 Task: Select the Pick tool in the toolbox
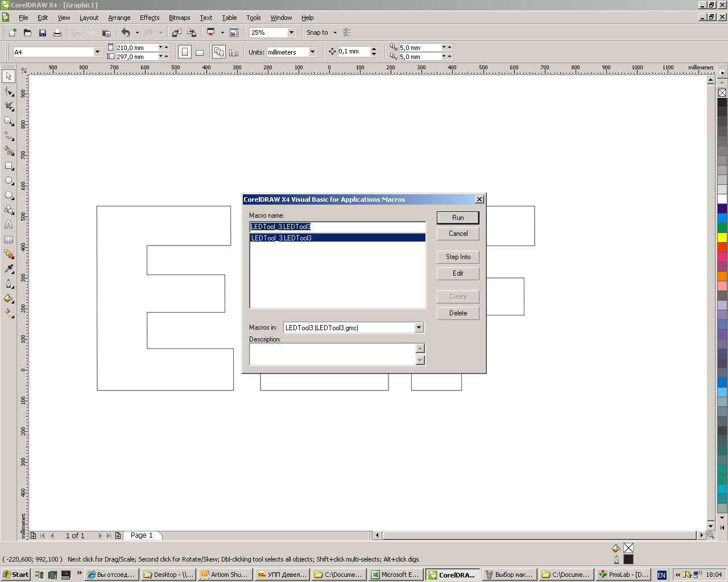click(9, 76)
